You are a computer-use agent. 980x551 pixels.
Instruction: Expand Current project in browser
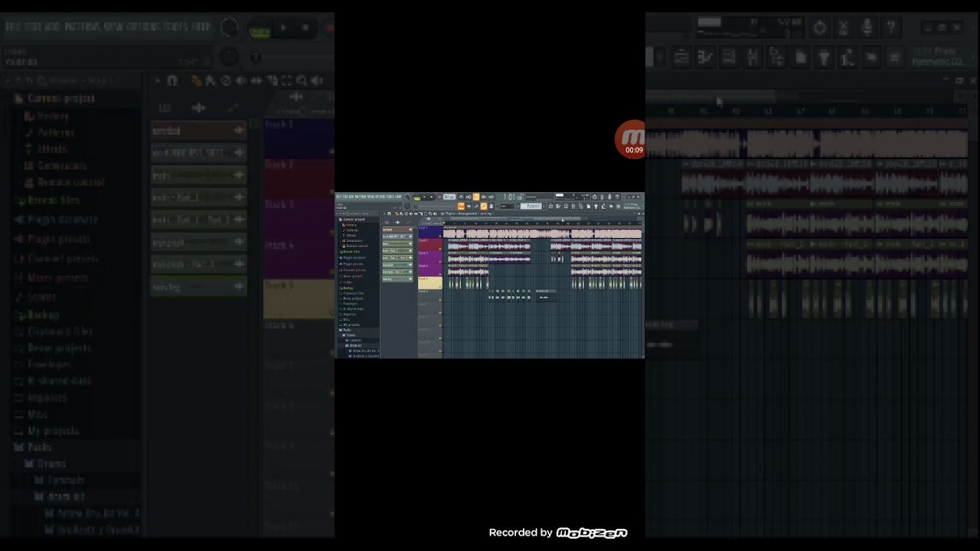352,220
